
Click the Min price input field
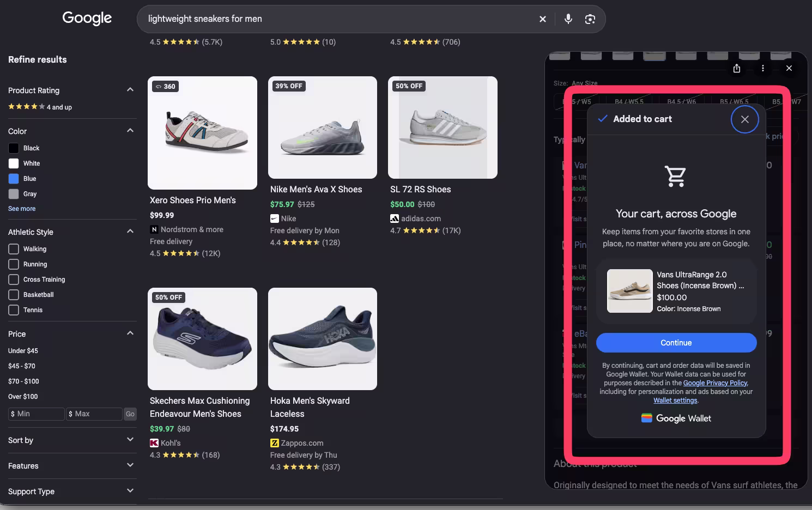(37, 414)
